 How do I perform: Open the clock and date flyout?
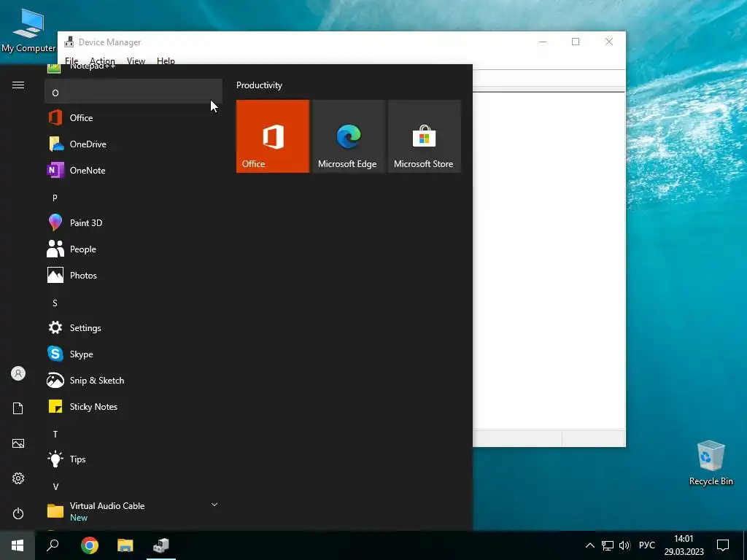[x=684, y=545]
